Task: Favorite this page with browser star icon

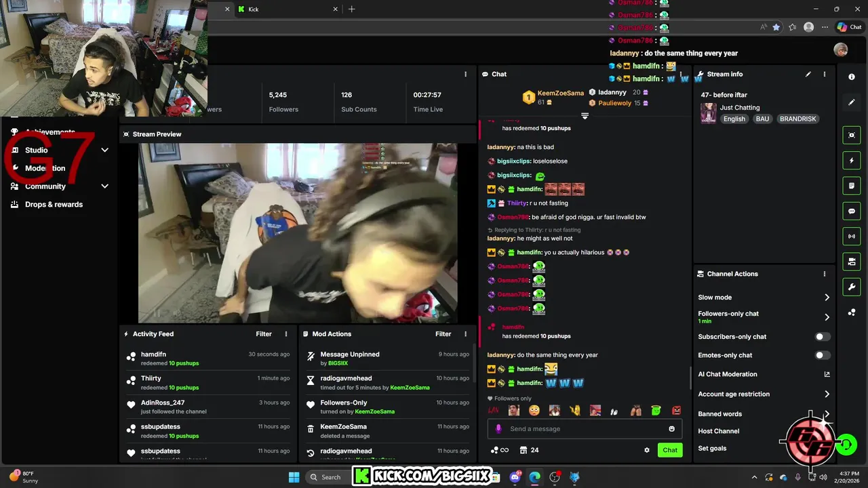Action: click(776, 27)
